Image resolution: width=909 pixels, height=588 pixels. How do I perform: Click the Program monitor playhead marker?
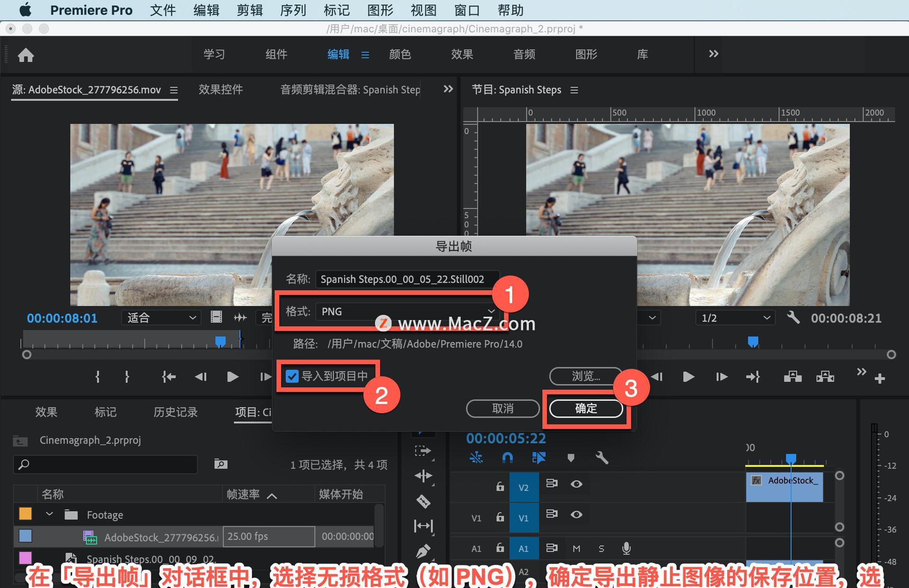[x=753, y=341]
